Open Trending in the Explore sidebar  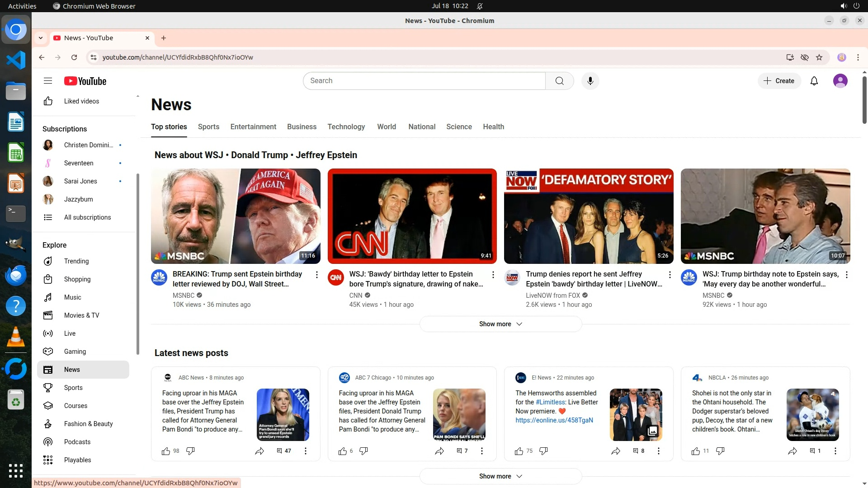76,261
